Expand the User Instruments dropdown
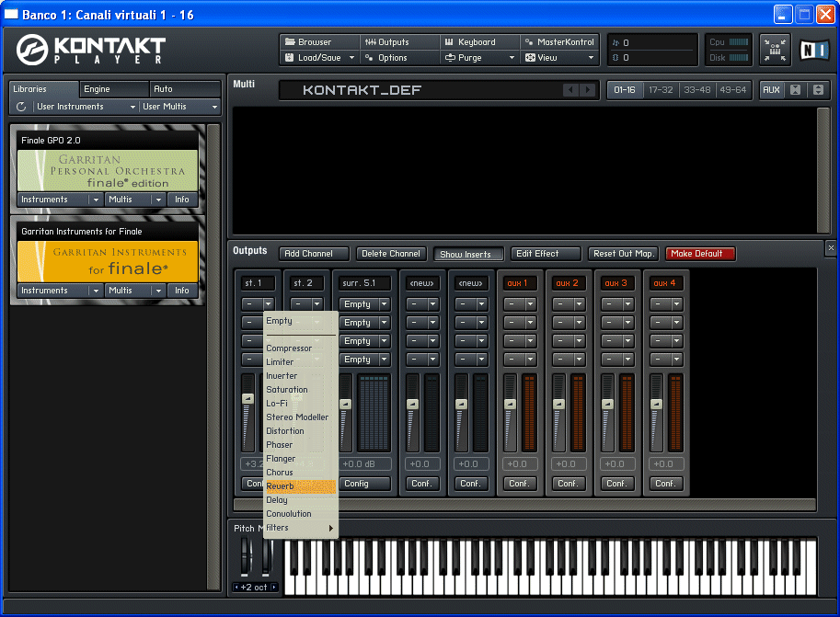The height and width of the screenshot is (617, 840). 86,107
